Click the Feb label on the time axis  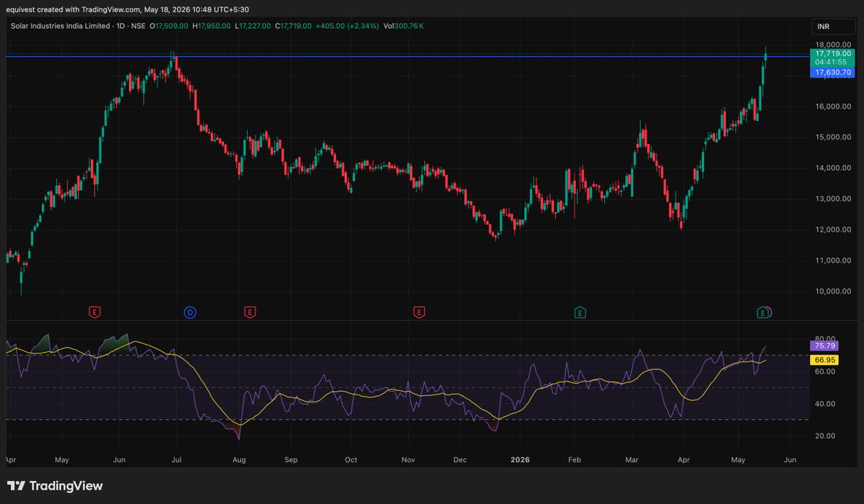574,459
